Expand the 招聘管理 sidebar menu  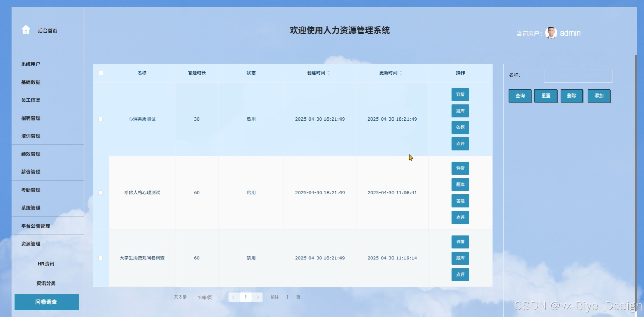click(48, 118)
